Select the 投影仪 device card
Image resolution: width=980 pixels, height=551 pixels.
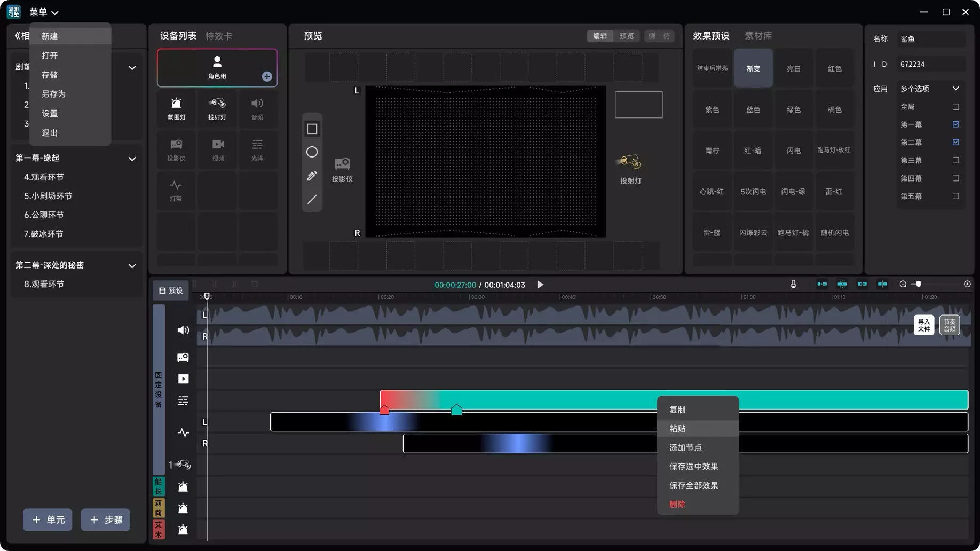pyautogui.click(x=176, y=149)
